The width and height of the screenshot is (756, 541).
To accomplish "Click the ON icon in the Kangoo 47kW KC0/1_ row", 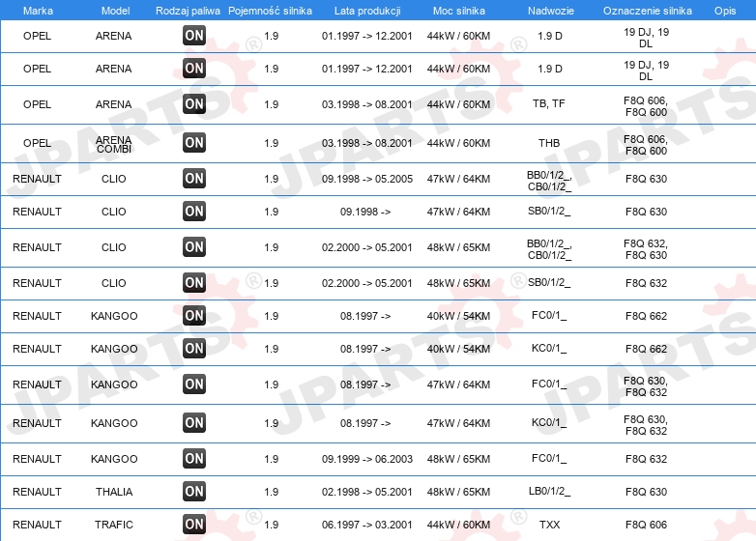I will point(194,423).
